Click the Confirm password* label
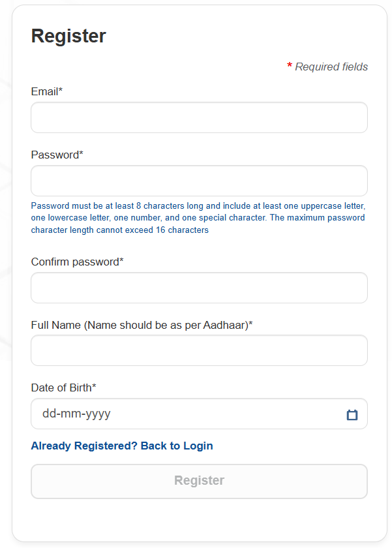392x548 pixels. [x=78, y=262]
